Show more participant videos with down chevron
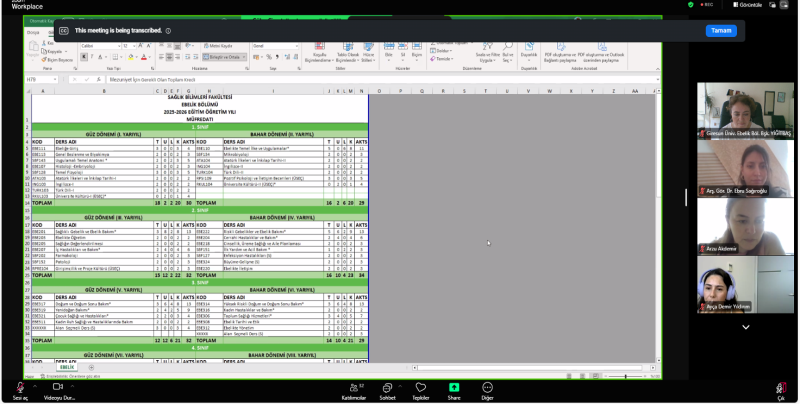Image resolution: width=800 pixels, height=404 pixels. coord(745,327)
